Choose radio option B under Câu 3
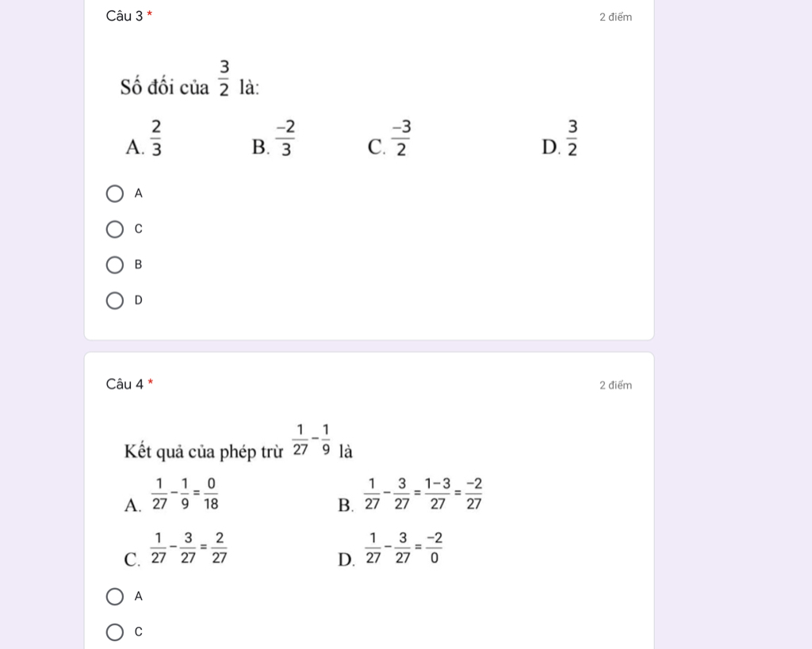This screenshot has height=649, width=812. point(115,265)
